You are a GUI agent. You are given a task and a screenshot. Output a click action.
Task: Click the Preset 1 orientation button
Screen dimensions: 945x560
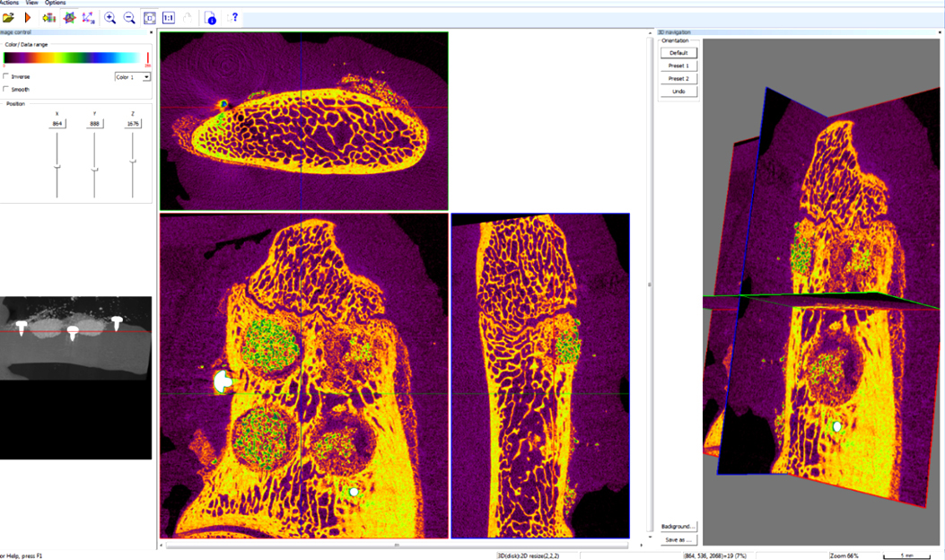(x=678, y=66)
